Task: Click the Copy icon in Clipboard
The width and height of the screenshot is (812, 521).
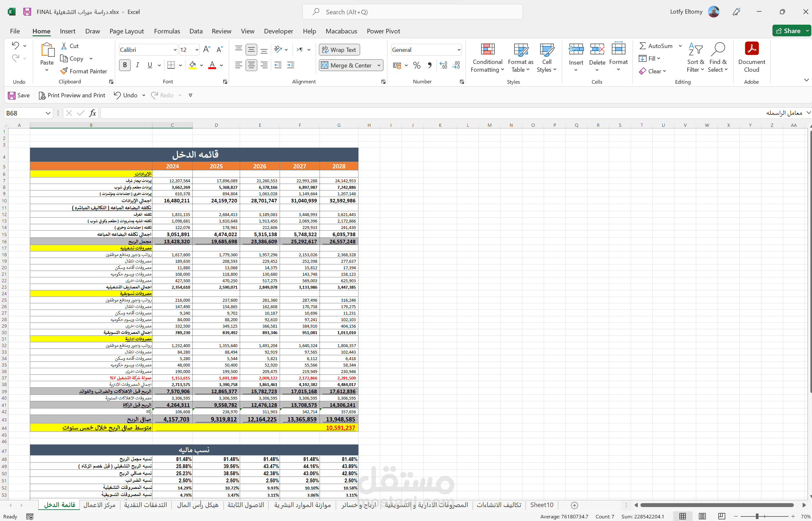Action: tap(64, 58)
